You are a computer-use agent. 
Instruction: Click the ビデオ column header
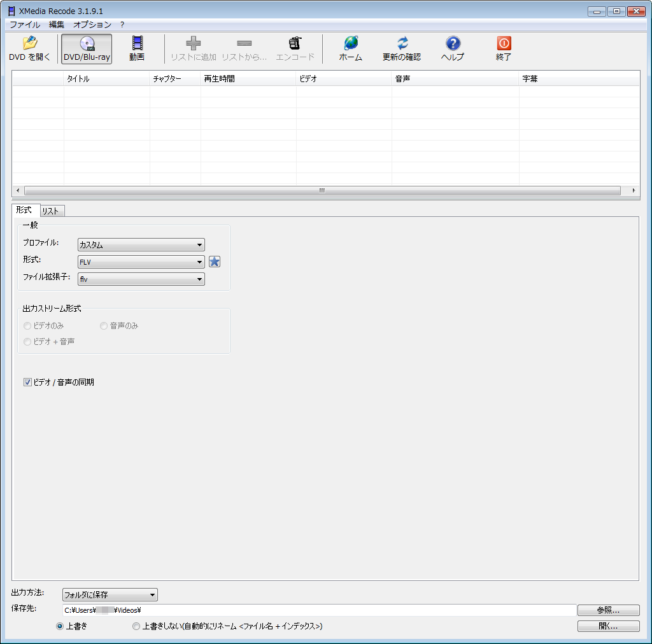[344, 78]
